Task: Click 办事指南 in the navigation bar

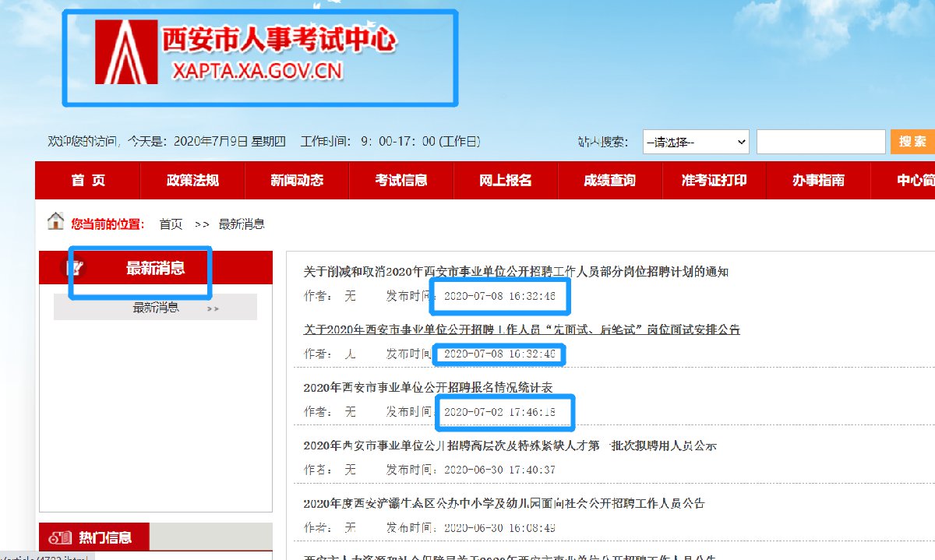Action: click(818, 181)
